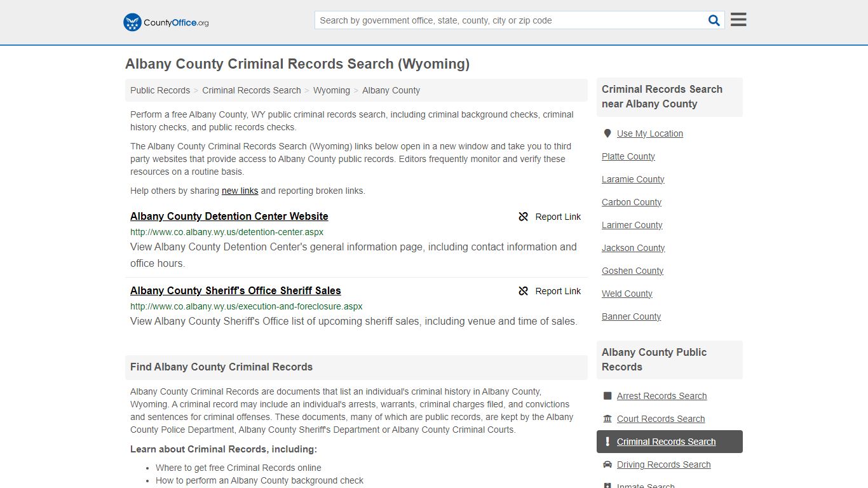Report Link for Sheriff Sales

point(550,291)
